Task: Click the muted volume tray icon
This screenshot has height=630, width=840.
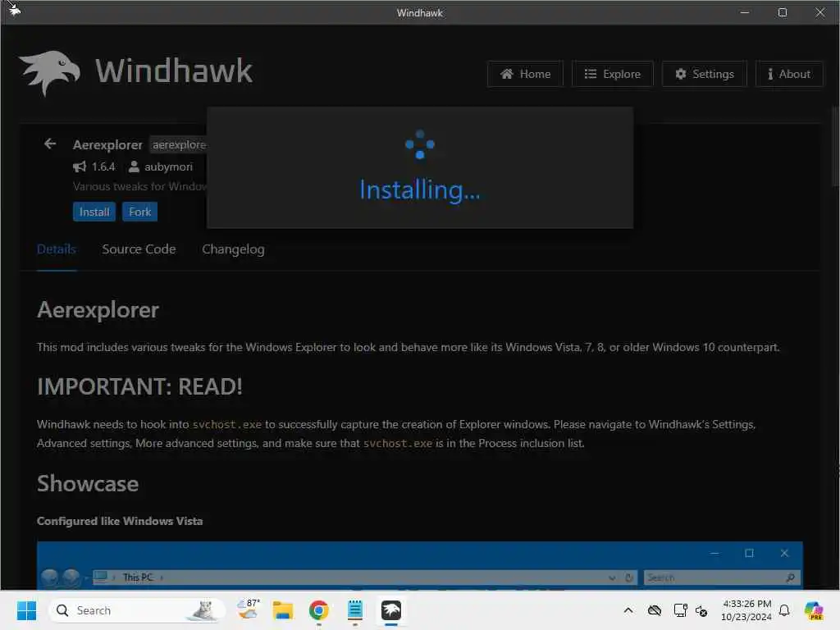Action: tap(701, 610)
